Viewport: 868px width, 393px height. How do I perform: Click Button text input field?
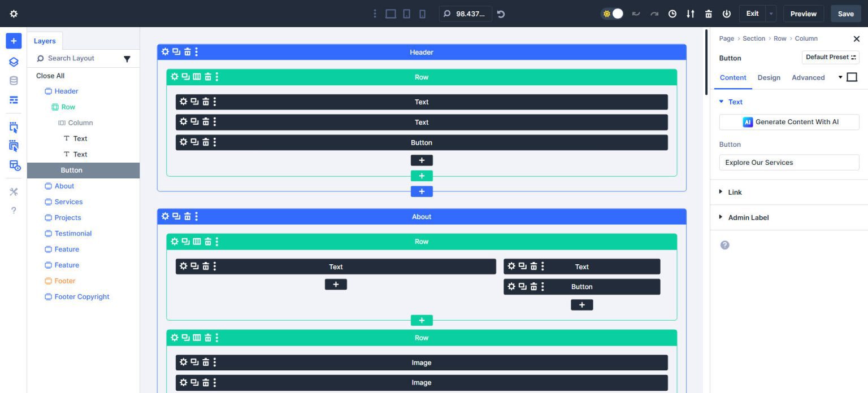(x=789, y=163)
